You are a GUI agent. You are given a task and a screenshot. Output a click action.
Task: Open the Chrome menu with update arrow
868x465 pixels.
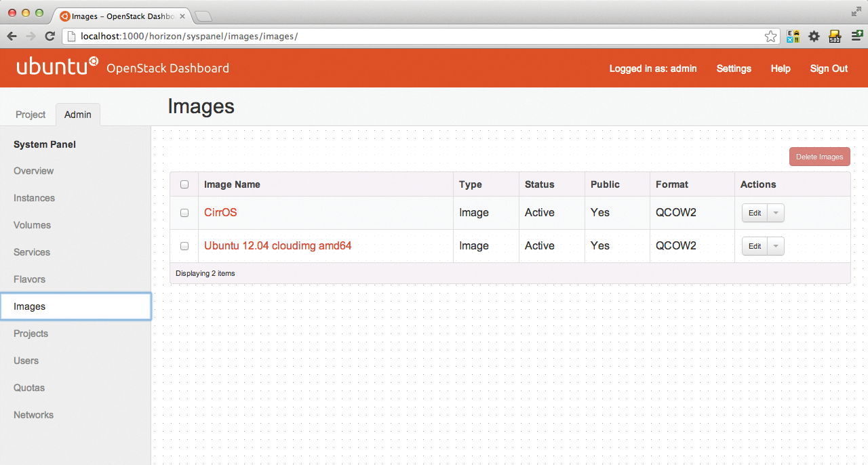tap(856, 37)
